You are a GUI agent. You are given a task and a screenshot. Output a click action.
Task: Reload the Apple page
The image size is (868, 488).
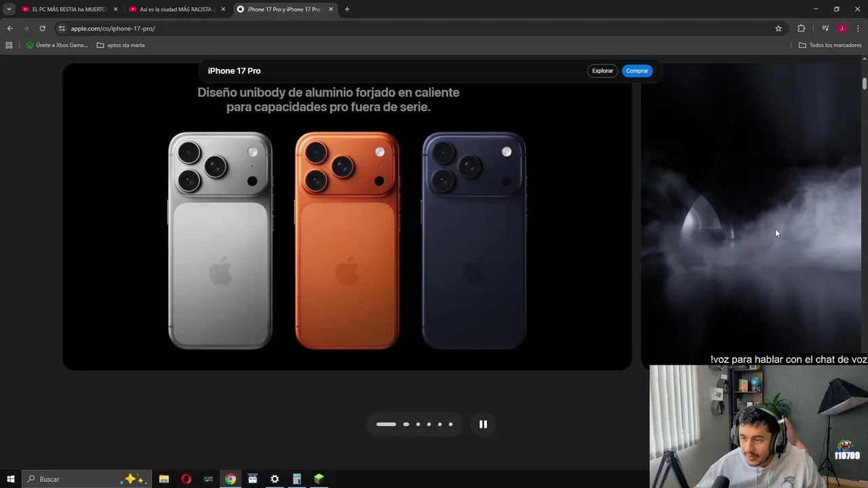(x=42, y=28)
